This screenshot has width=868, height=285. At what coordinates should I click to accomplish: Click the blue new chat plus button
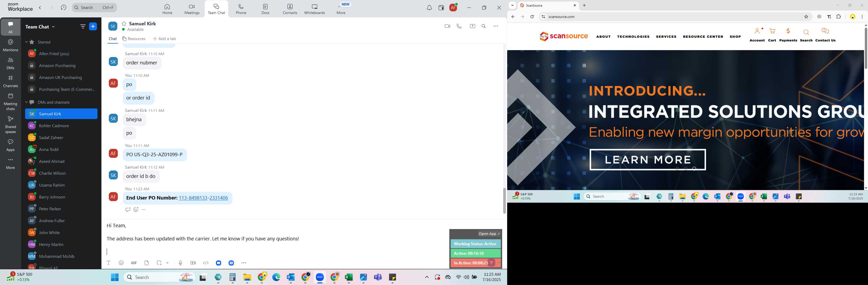(93, 26)
